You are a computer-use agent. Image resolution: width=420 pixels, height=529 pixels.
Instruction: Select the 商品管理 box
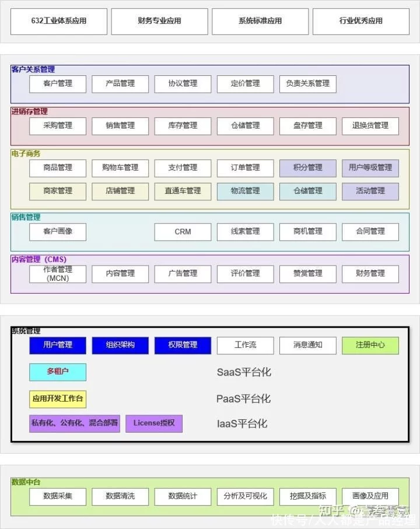click(x=58, y=168)
